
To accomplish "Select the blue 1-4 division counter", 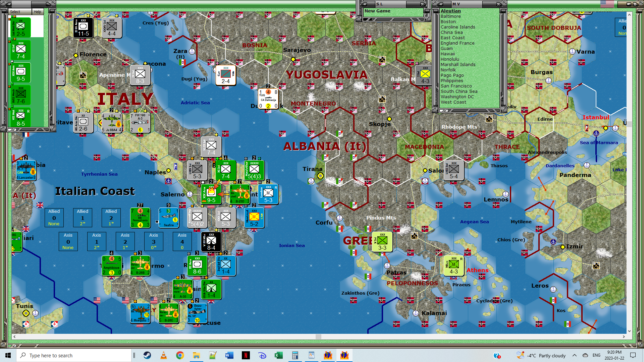I will pyautogui.click(x=226, y=265).
